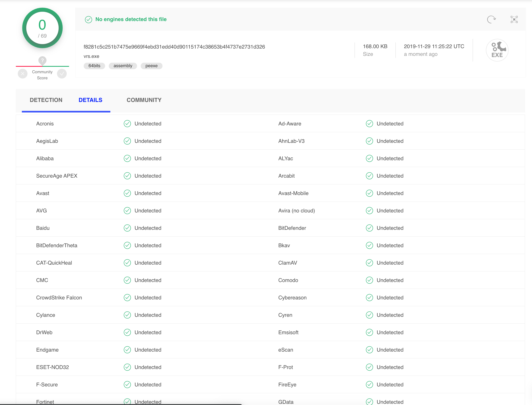Click the vrs.exe file name
The width and height of the screenshot is (532, 405).
[x=91, y=56]
